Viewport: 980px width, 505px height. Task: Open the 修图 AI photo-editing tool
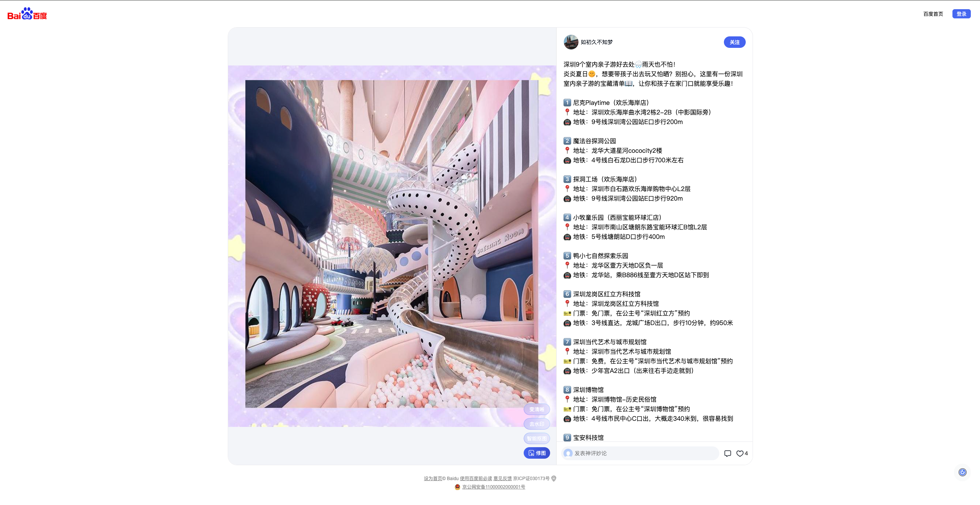pyautogui.click(x=537, y=453)
